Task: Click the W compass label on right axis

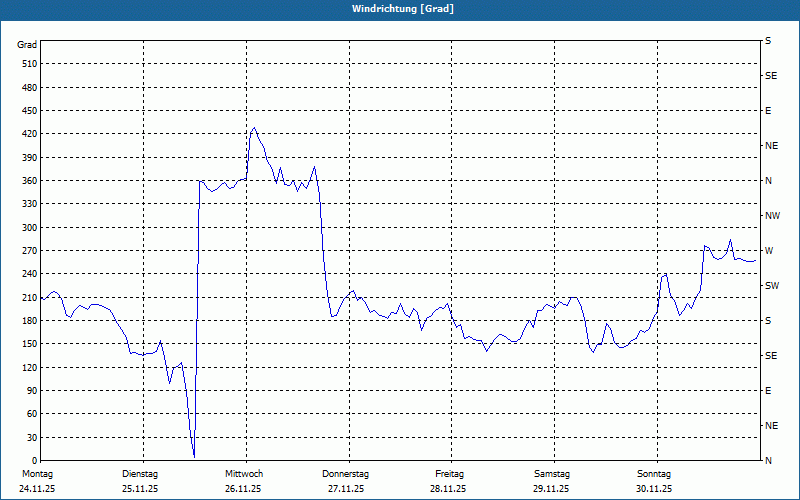Action: tap(768, 251)
